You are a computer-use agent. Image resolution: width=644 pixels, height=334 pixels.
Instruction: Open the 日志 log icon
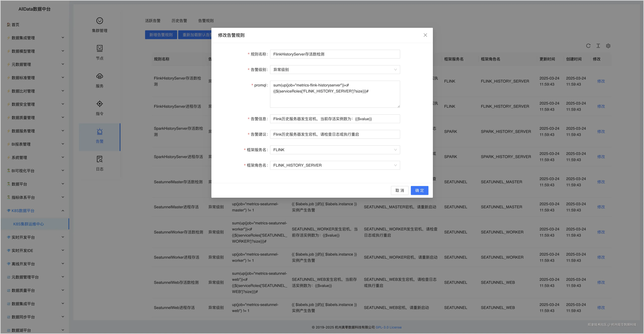(100, 159)
